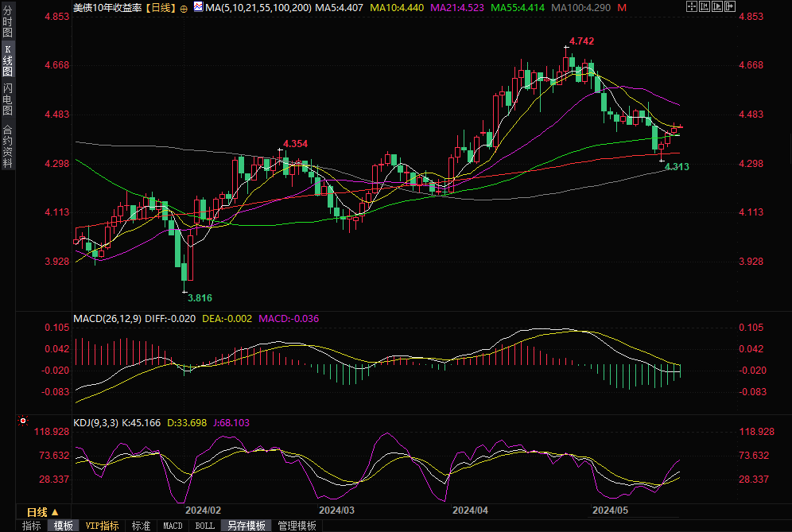
Task: Click the crosshair cursor icon at top right
Action: 693,6
